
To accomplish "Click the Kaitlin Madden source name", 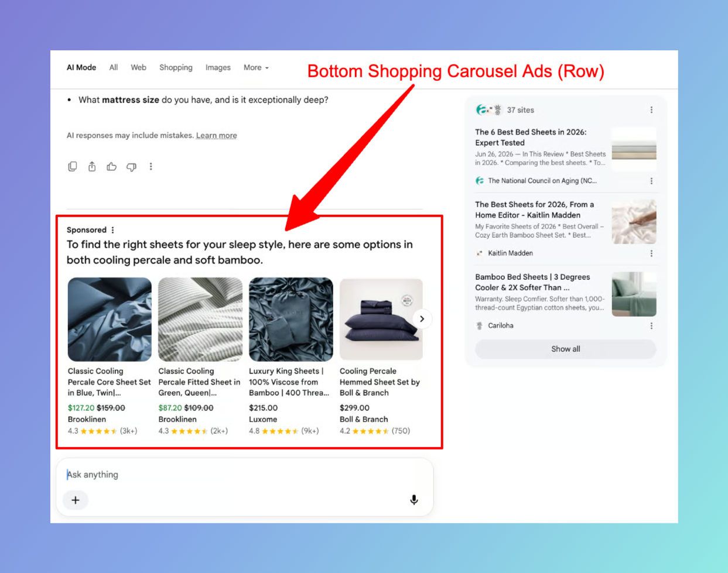I will click(510, 253).
